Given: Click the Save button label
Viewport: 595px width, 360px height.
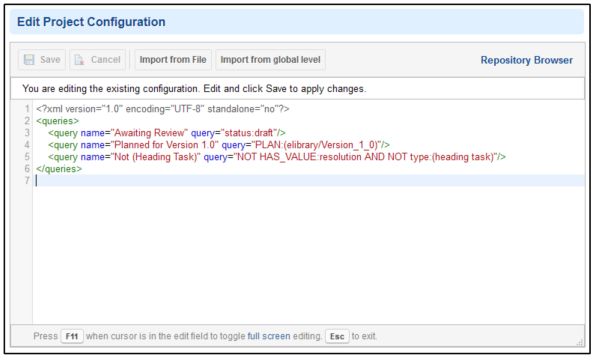Looking at the screenshot, I should [x=50, y=60].
